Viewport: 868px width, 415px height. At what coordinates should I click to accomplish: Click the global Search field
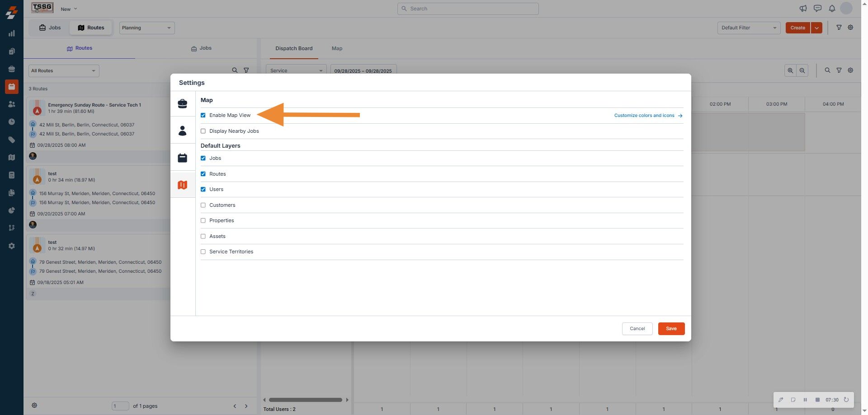point(468,9)
